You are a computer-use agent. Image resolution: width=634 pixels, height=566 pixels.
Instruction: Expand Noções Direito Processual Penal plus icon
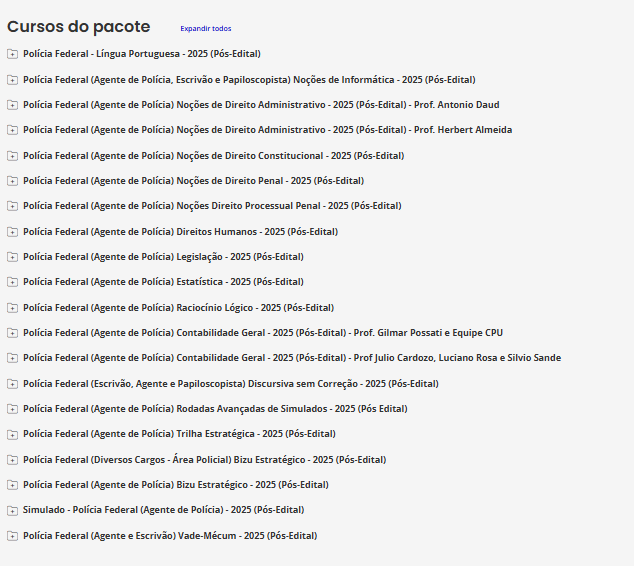pyautogui.click(x=13, y=206)
